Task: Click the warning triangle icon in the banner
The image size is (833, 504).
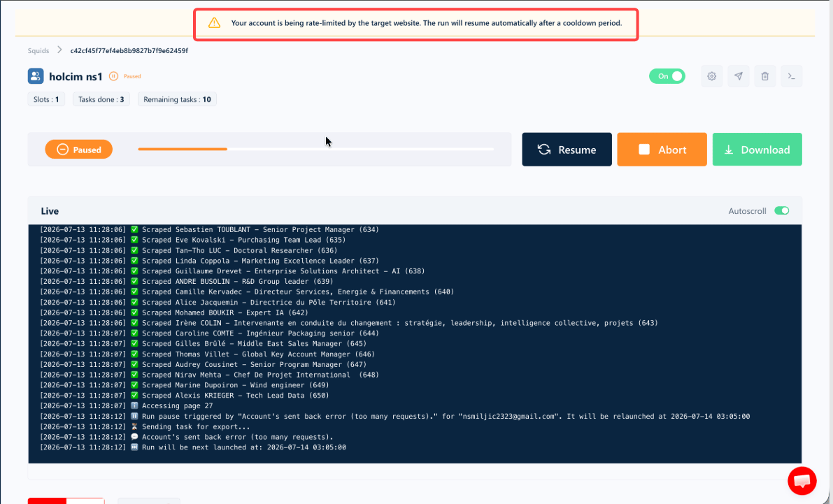Action: [x=214, y=23]
